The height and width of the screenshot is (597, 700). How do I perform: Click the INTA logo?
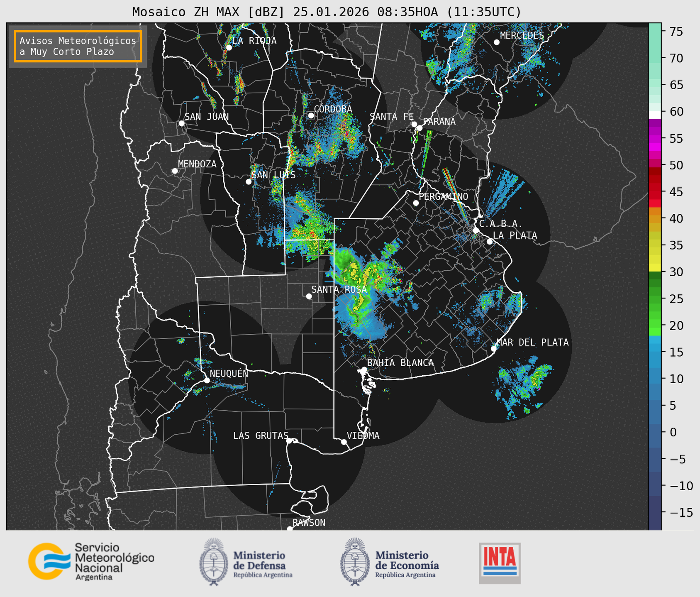coord(500,563)
